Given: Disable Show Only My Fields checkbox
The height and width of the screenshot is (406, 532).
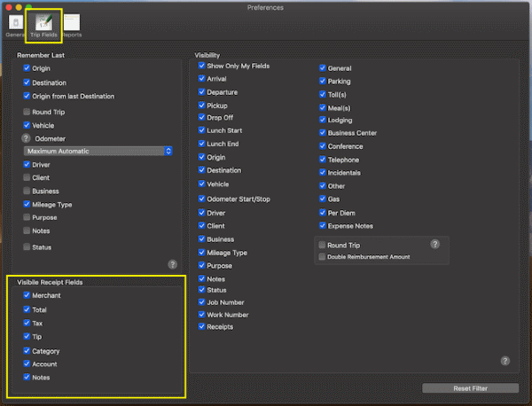Looking at the screenshot, I should pyautogui.click(x=202, y=66).
